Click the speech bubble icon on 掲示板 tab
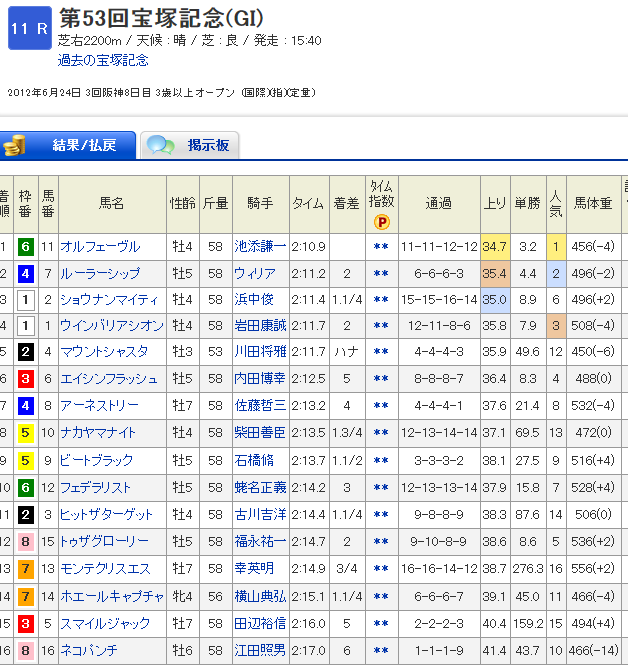The image size is (628, 665). pos(160,145)
